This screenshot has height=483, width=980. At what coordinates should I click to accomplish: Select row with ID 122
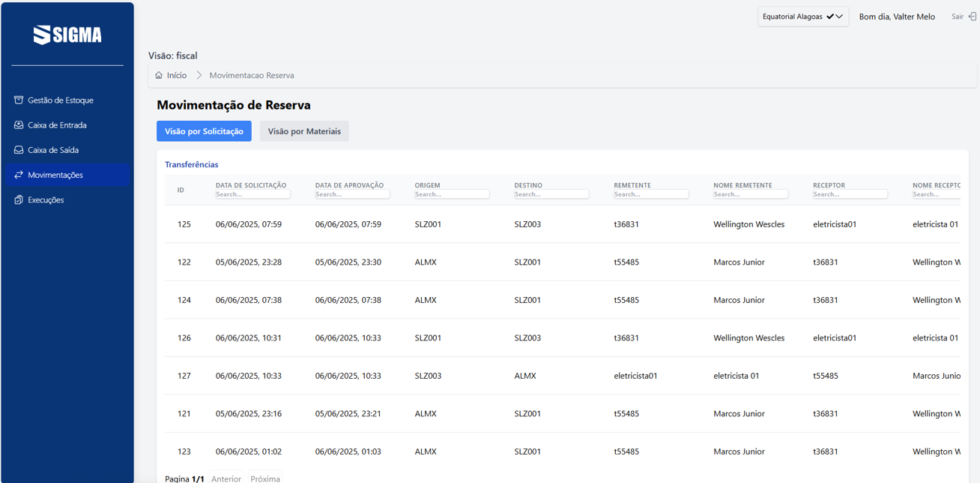(x=563, y=262)
